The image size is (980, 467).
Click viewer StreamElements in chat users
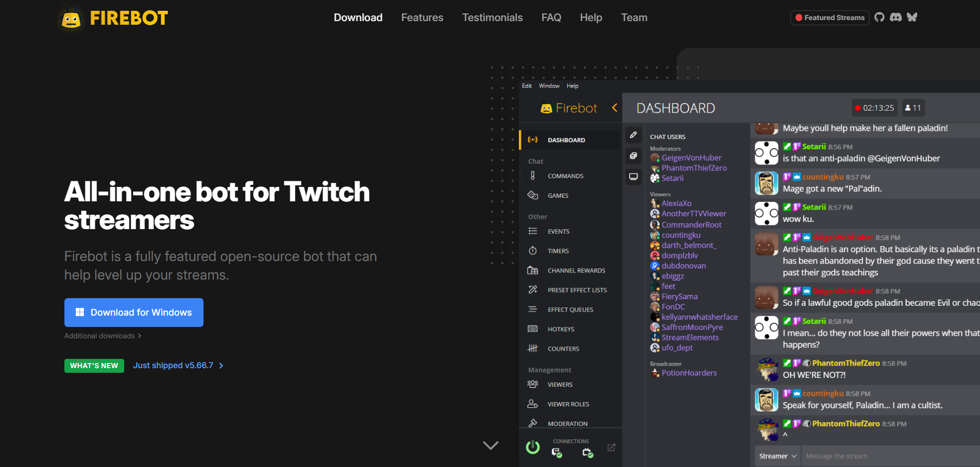[x=690, y=337]
